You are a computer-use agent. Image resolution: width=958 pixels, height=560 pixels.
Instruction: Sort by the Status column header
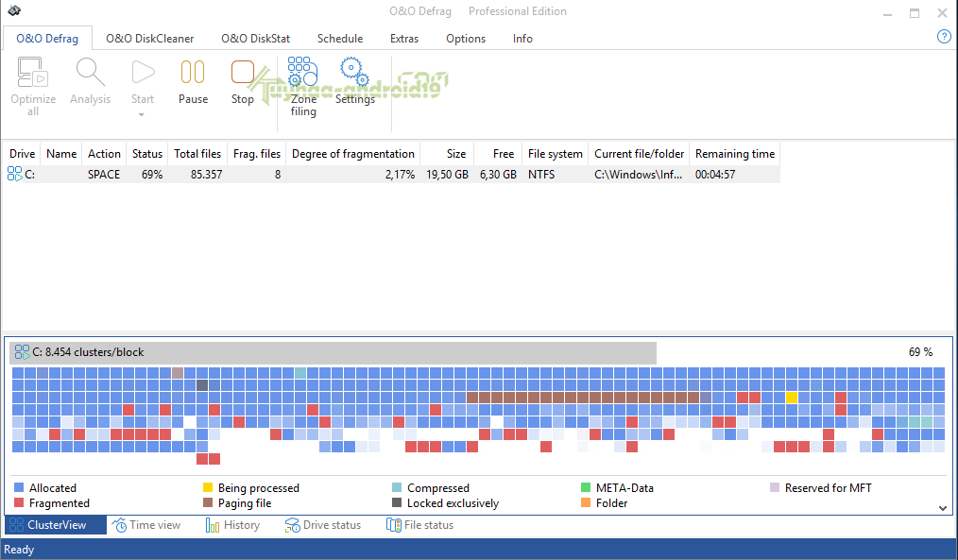pyautogui.click(x=147, y=154)
